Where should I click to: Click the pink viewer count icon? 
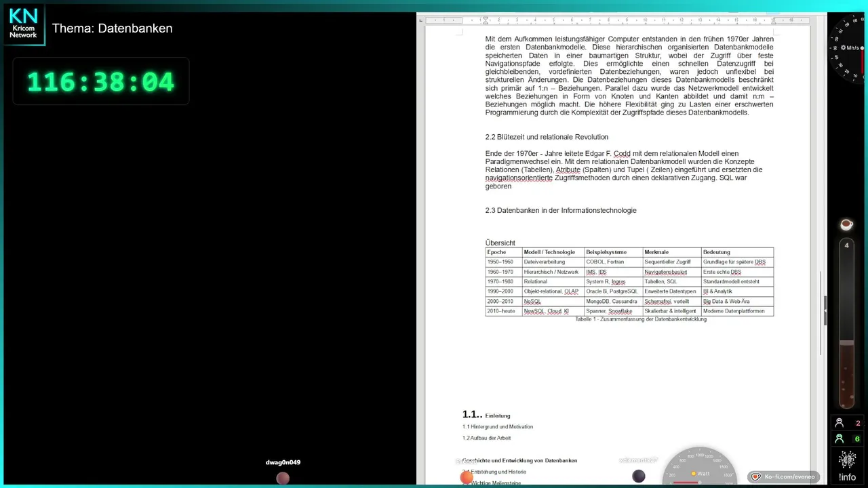click(840, 423)
